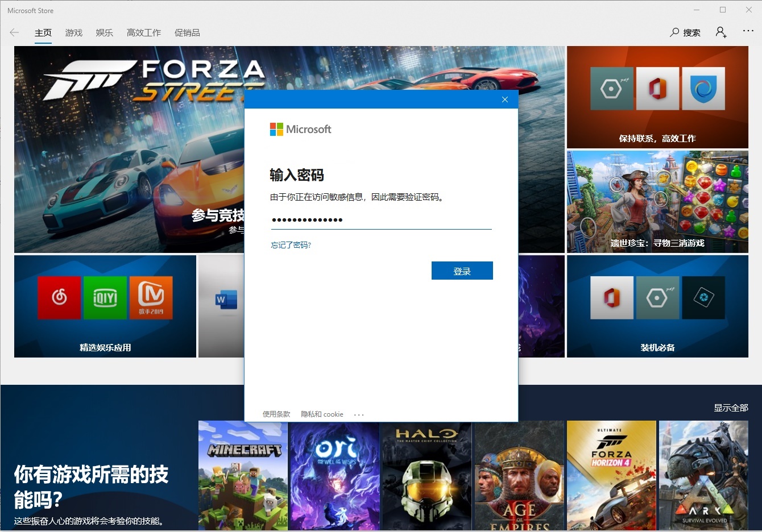Open the top-right three-dots more menu
This screenshot has height=532, width=762.
(748, 31)
